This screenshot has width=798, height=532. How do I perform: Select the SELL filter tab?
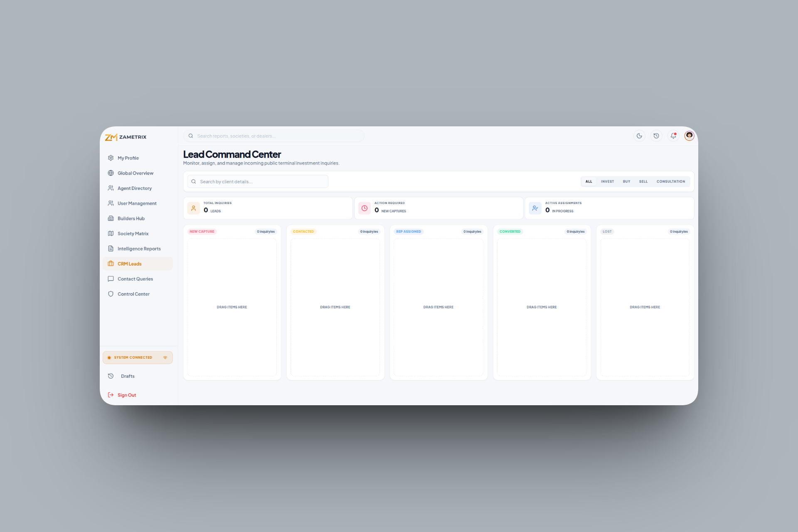pyautogui.click(x=643, y=182)
